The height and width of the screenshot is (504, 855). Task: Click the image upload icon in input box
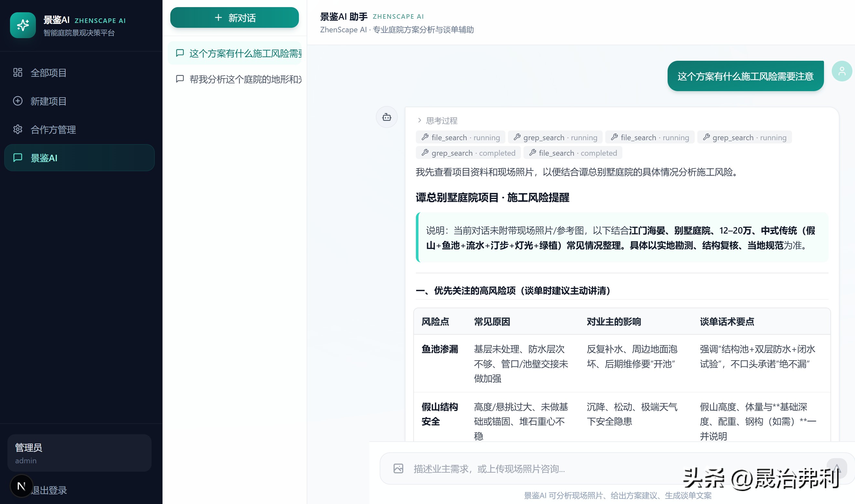point(398,469)
